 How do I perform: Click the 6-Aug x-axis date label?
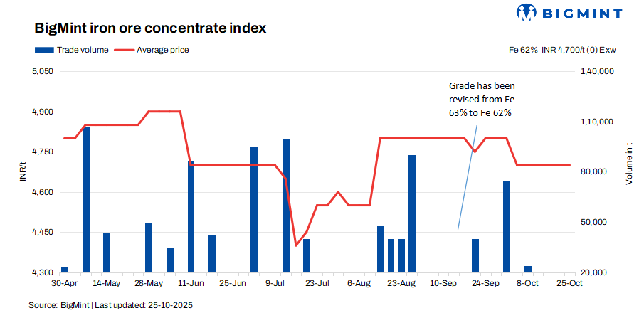point(359,282)
